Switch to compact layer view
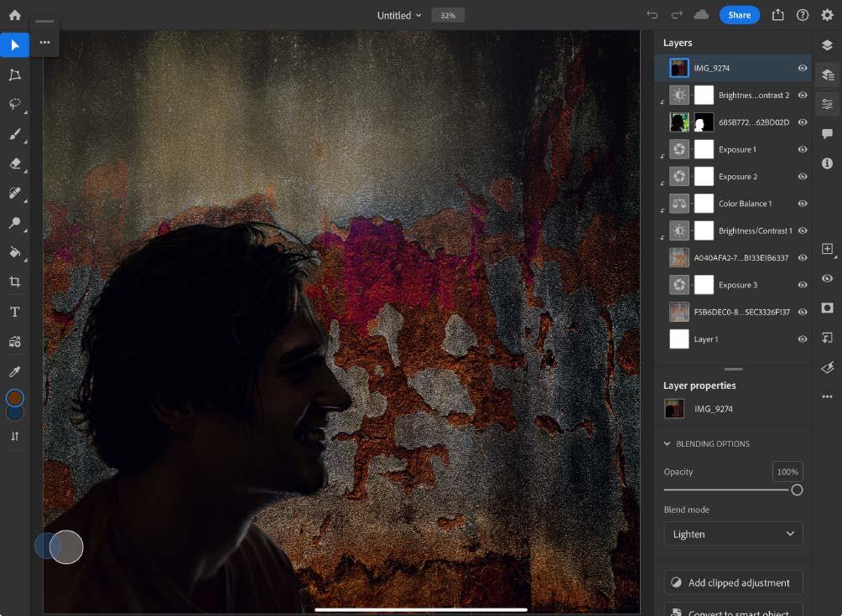This screenshot has height=616, width=842. (827, 45)
